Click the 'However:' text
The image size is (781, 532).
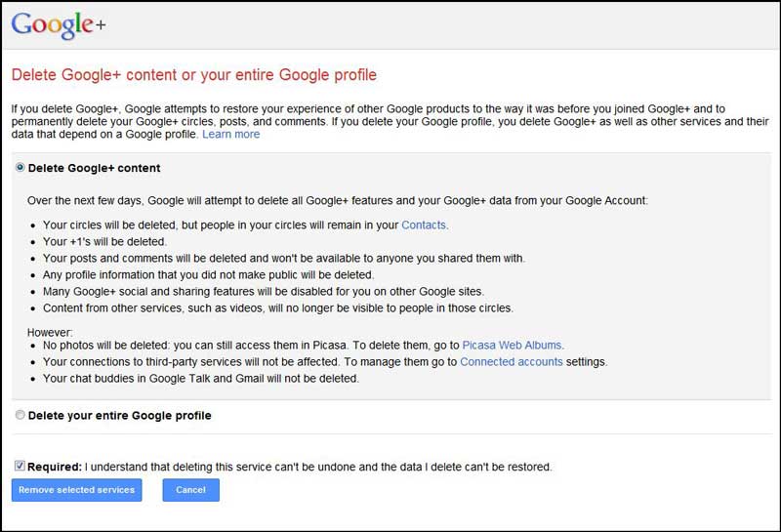tap(50, 332)
